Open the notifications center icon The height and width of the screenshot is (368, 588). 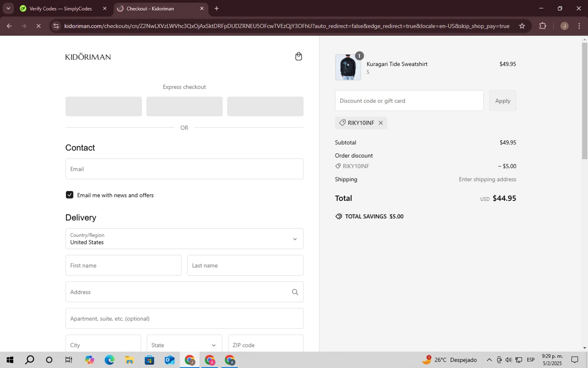coord(575,360)
